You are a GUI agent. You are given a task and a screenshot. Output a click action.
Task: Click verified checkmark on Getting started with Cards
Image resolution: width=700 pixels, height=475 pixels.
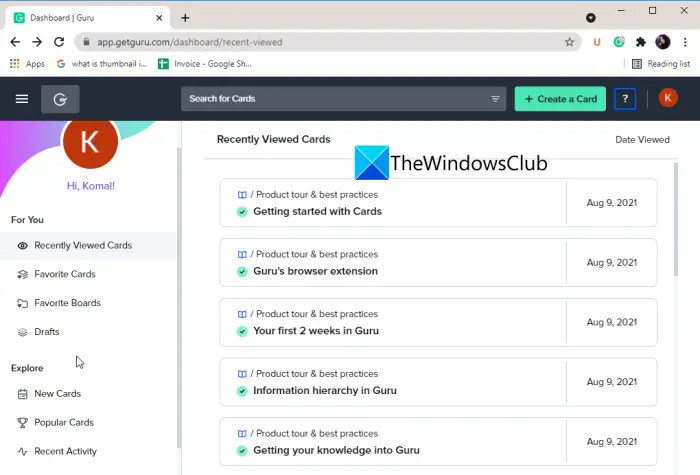[242, 212]
